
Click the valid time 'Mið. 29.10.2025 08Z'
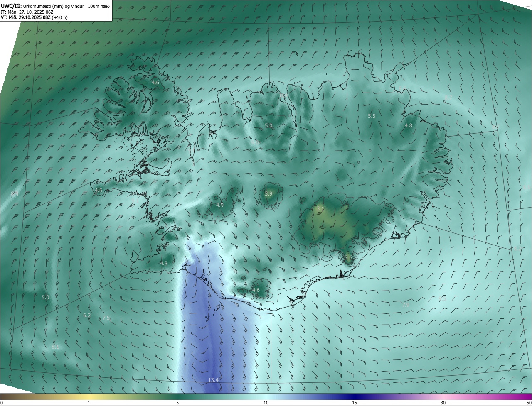click(30, 17)
